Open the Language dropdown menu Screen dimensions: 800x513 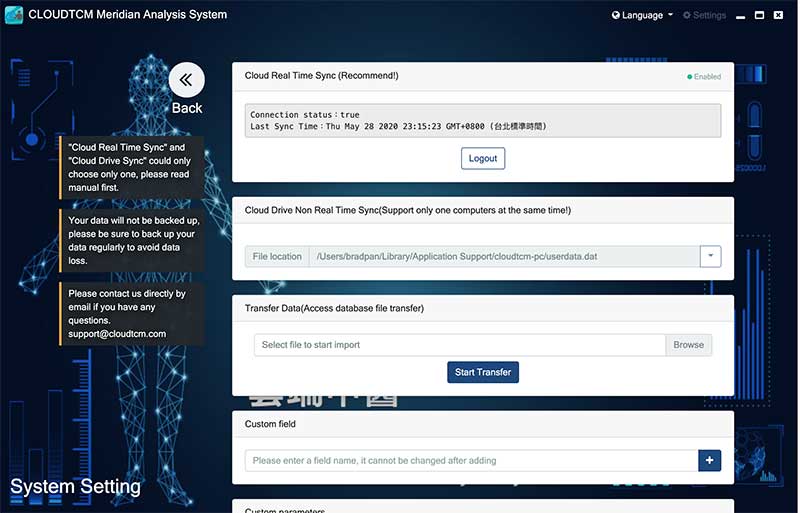pyautogui.click(x=642, y=16)
